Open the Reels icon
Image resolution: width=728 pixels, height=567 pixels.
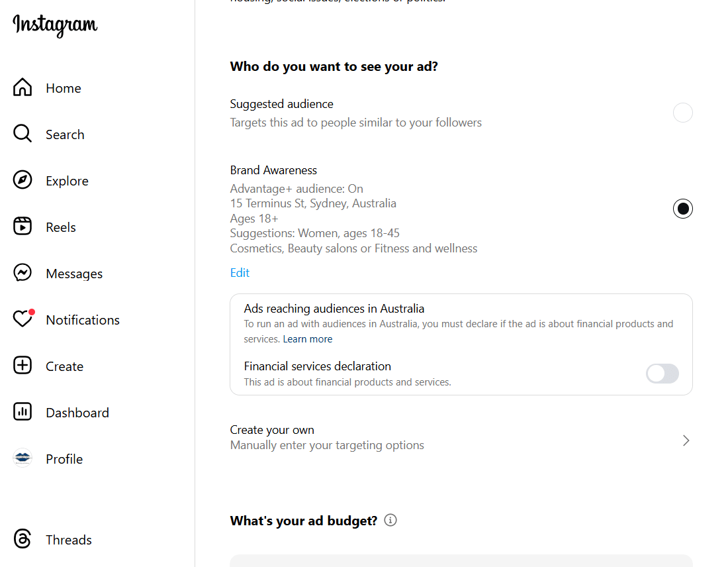[23, 227]
